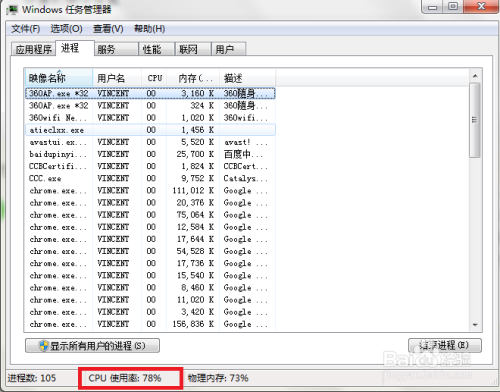Viewport: 500px width, 392px height.
Task: Open the 性能 tab
Action: click(156, 49)
